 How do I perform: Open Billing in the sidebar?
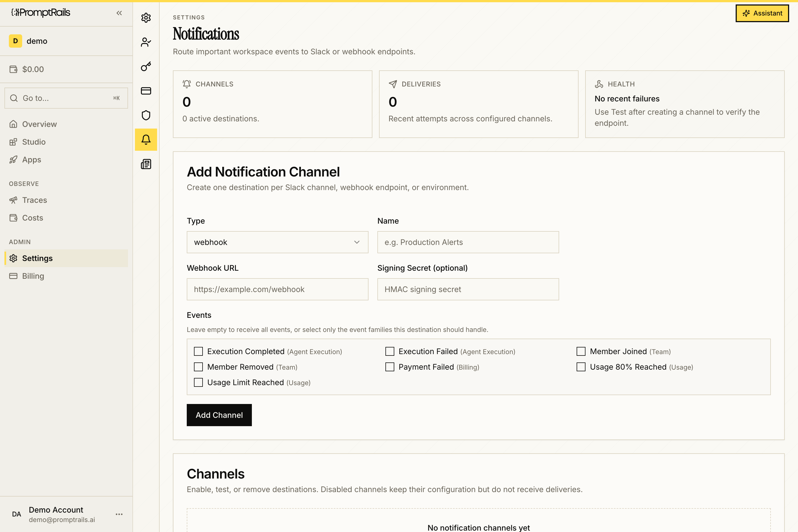tap(66, 276)
